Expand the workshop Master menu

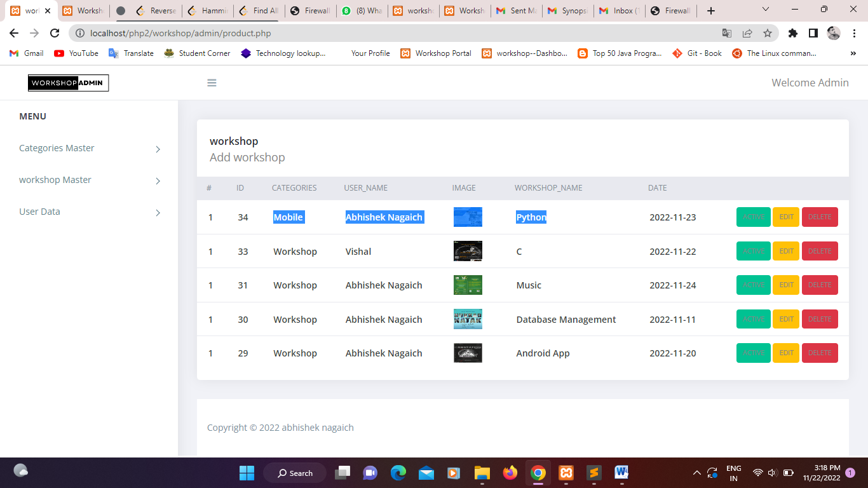click(89, 180)
